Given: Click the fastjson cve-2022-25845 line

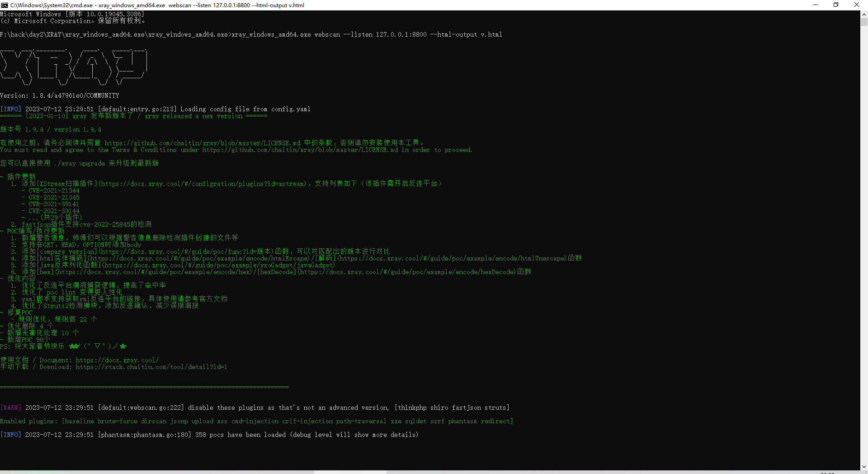Looking at the screenshot, I should click(81, 224).
